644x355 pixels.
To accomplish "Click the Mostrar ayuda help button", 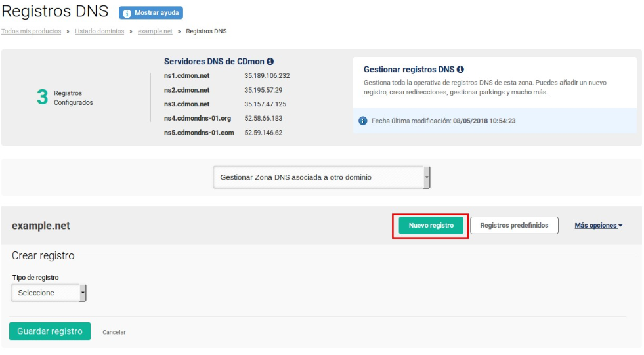I will point(151,13).
